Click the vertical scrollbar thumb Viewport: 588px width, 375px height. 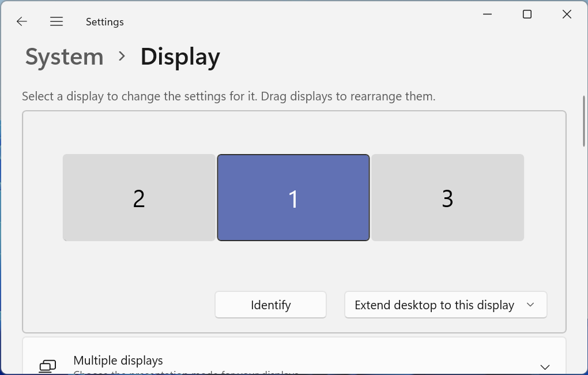pos(584,121)
